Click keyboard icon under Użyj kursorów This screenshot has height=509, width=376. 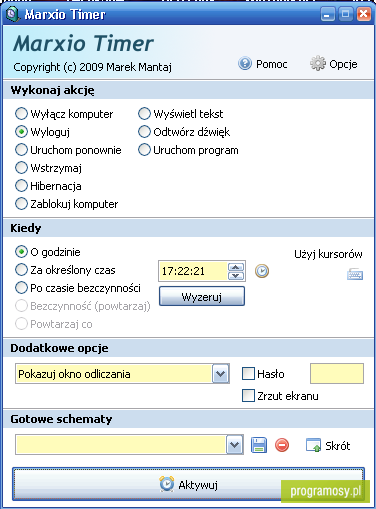pos(355,275)
